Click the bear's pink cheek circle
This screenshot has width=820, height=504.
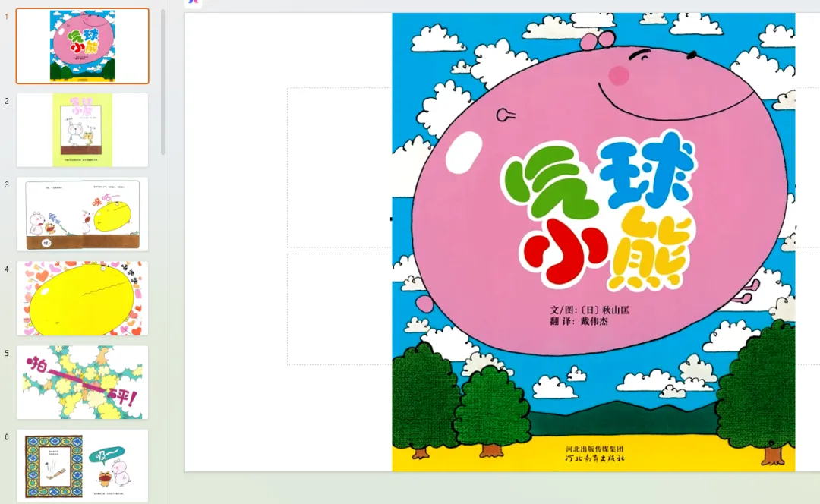coord(619,75)
